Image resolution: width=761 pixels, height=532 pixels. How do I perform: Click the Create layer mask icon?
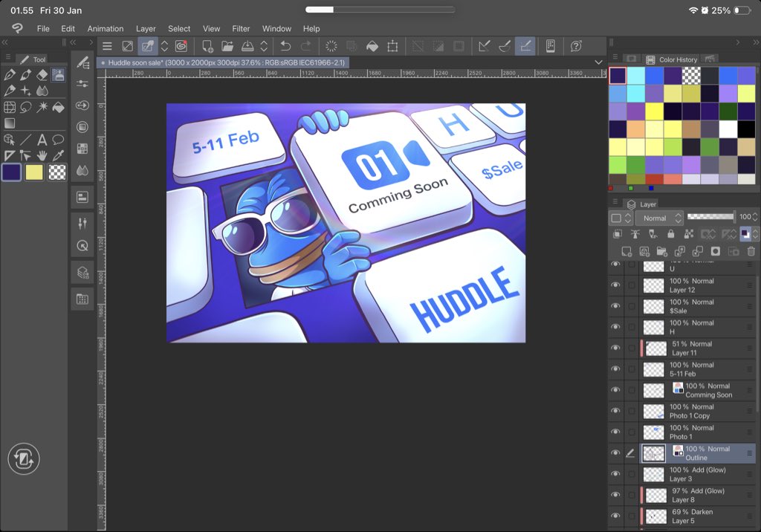[716, 251]
